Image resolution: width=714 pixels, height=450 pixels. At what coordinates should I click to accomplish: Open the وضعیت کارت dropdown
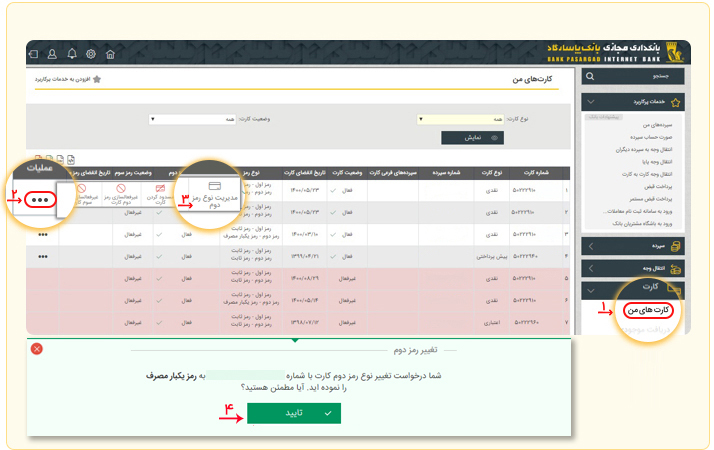pyautogui.click(x=192, y=119)
